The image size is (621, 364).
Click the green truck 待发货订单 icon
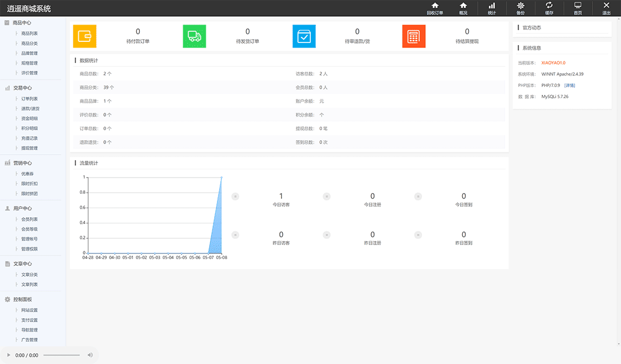[x=195, y=36]
